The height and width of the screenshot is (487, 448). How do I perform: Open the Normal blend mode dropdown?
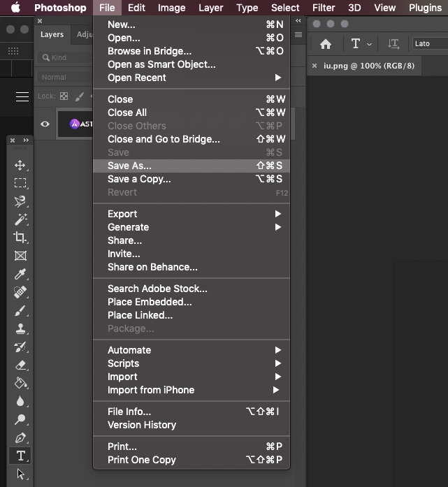point(64,77)
